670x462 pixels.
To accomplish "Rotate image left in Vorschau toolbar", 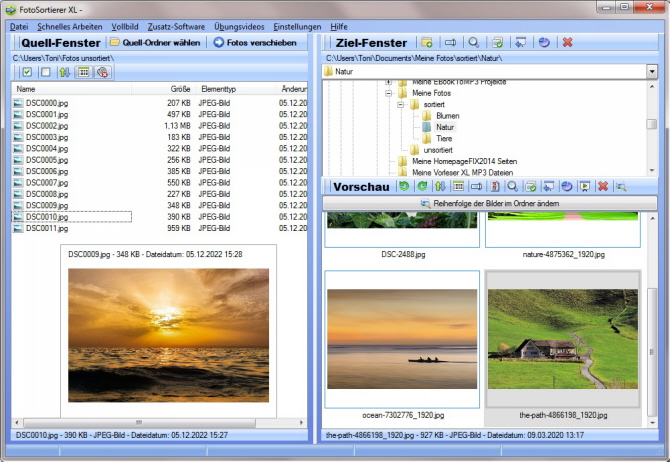I will [x=404, y=186].
